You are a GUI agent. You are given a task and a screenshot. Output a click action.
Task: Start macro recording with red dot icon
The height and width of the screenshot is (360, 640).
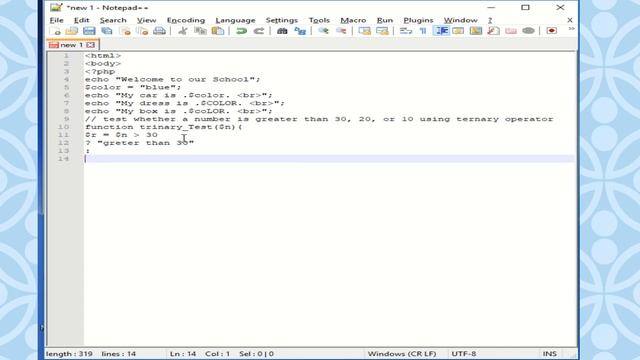coord(552,31)
